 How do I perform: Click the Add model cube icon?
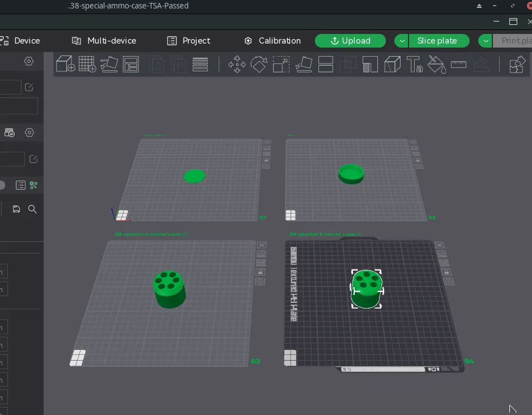[66, 64]
